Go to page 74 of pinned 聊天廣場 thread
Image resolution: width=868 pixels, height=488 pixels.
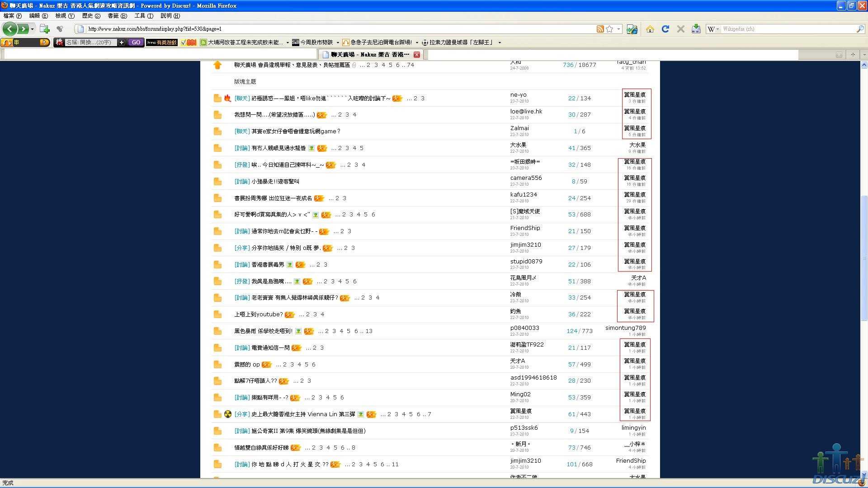pos(410,65)
